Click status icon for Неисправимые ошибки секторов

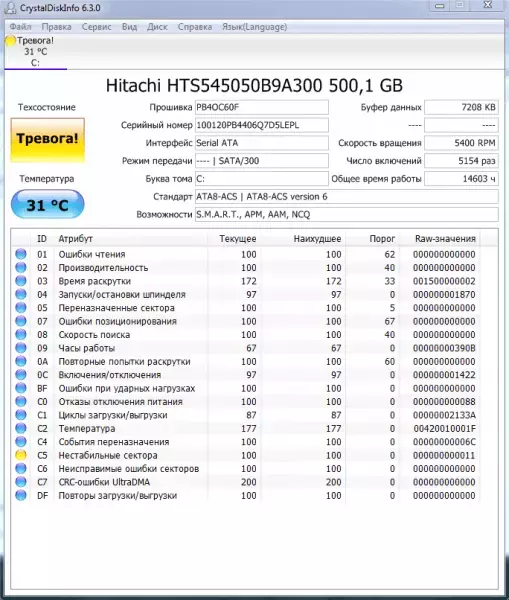click(x=21, y=468)
